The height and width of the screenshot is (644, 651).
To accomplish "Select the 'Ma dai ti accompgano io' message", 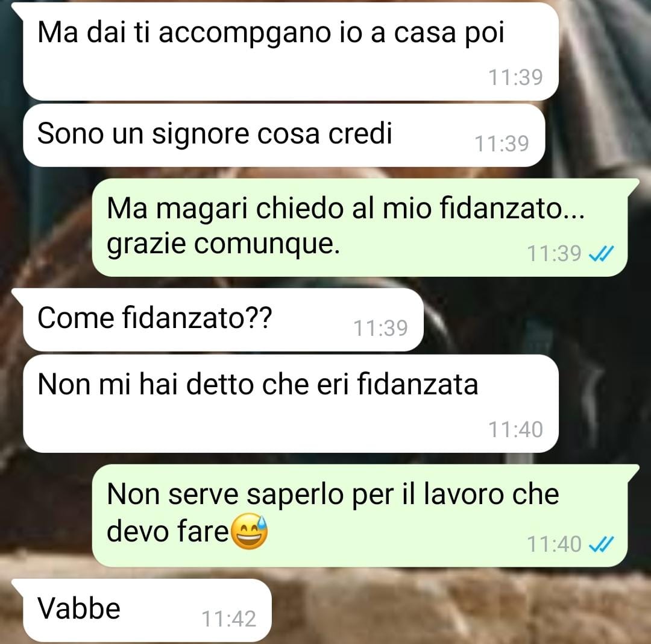I will pos(291,51).
